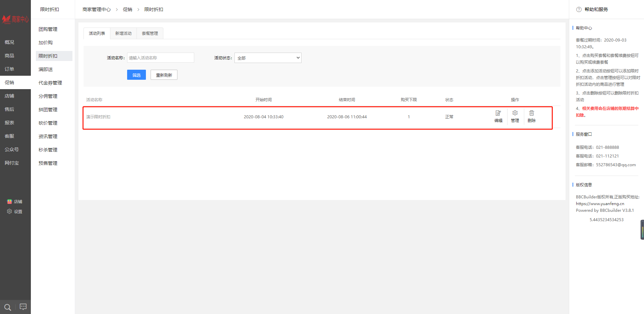Click the help question mark icon
The image size is (644, 314).
coord(579,9)
